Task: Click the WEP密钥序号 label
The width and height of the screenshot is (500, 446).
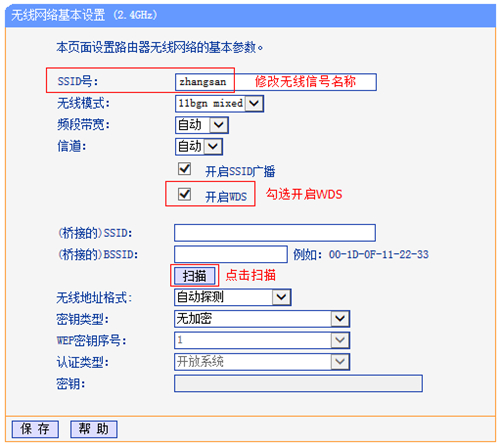Action: pyautogui.click(x=91, y=341)
